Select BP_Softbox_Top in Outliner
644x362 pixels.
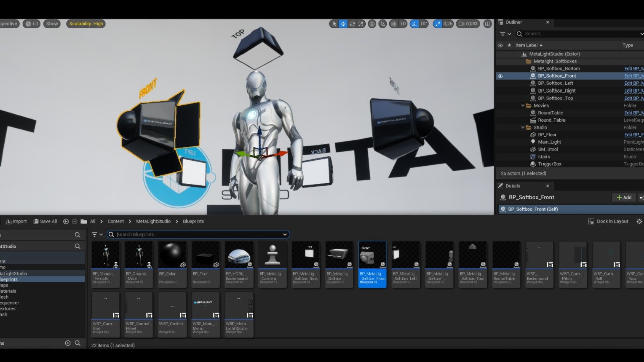[555, 98]
